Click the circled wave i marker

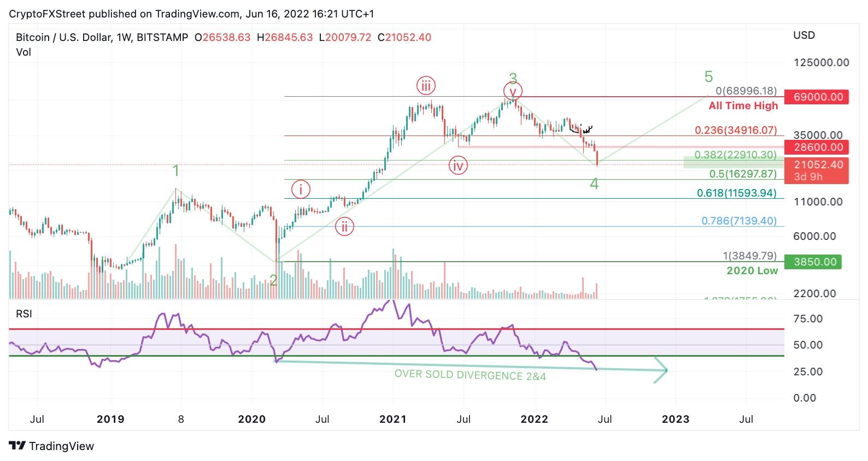[301, 190]
